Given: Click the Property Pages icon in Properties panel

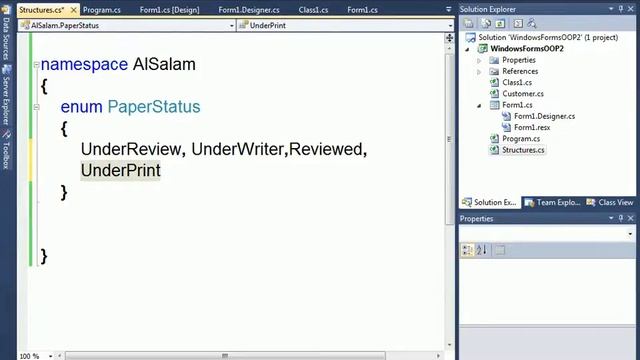Looking at the screenshot, I should 500,250.
